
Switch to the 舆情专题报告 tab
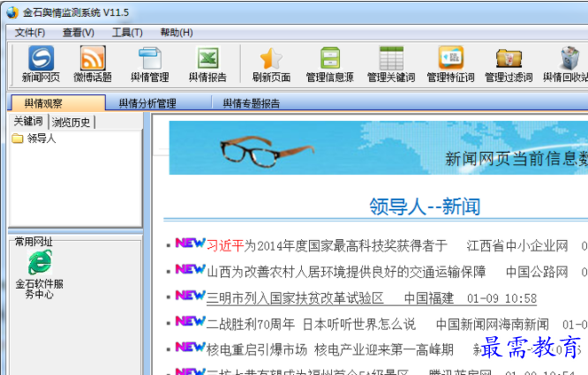[252, 103]
